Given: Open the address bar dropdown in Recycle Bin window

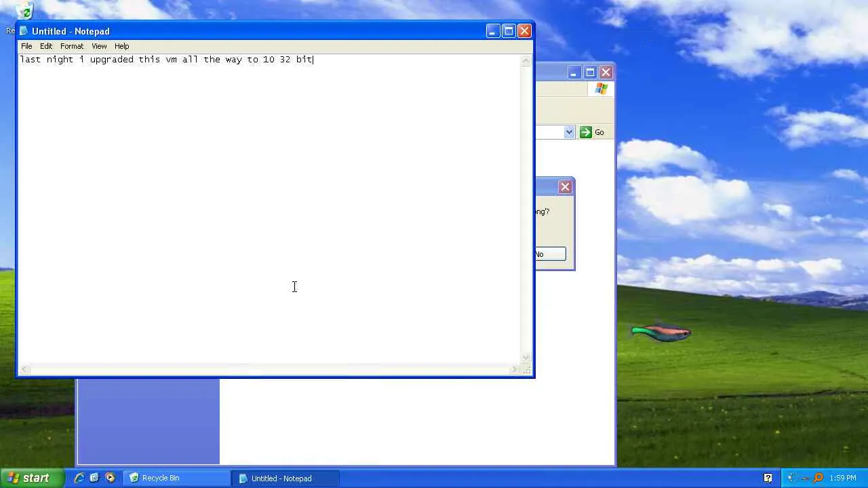Looking at the screenshot, I should pyautogui.click(x=569, y=132).
